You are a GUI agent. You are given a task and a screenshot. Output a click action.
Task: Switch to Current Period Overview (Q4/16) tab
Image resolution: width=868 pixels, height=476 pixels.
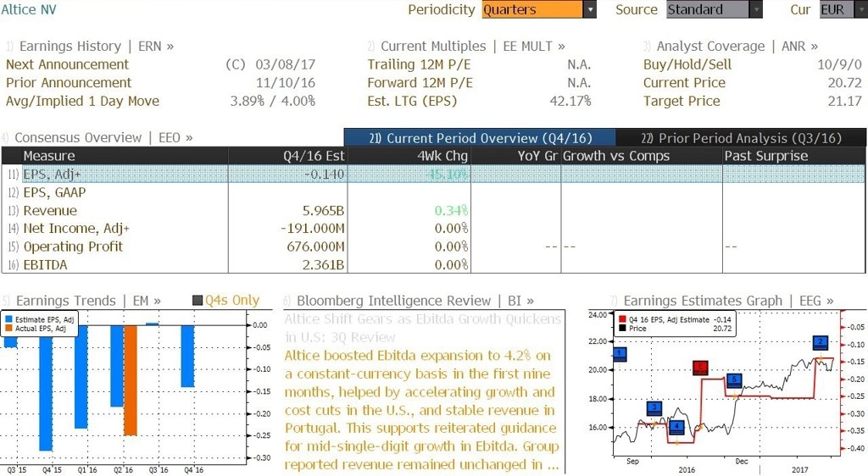pyautogui.click(x=480, y=138)
